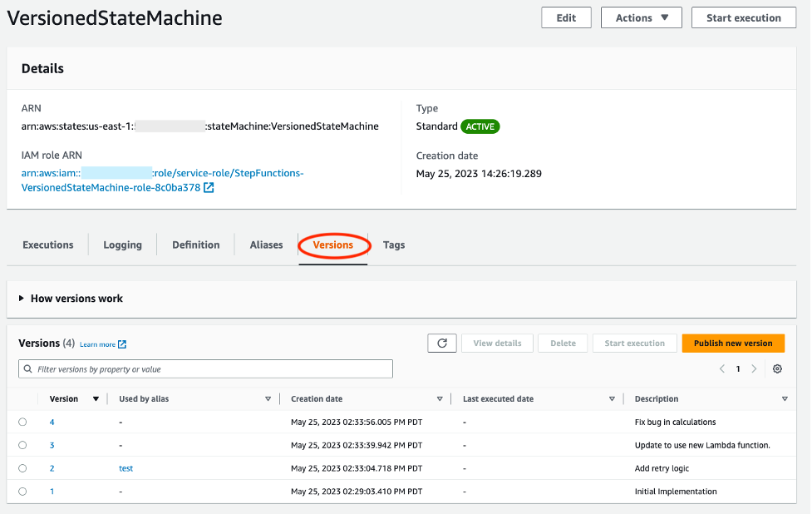
Task: Click the top Start execution button
Action: coord(744,17)
